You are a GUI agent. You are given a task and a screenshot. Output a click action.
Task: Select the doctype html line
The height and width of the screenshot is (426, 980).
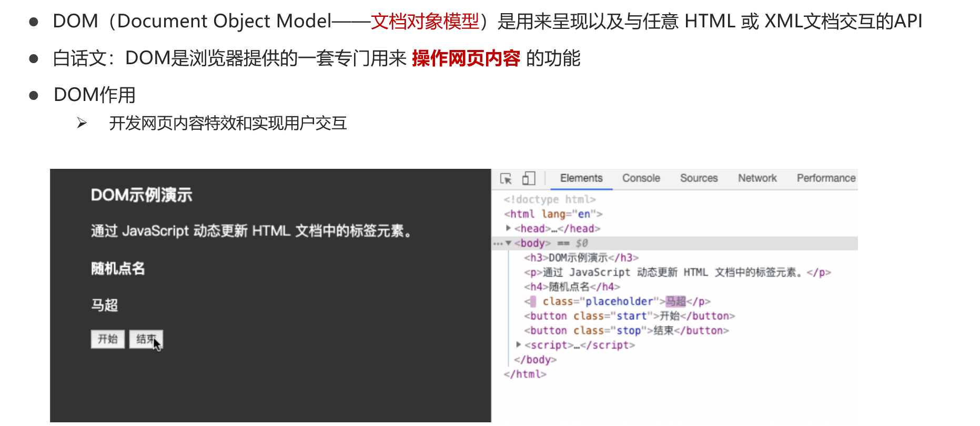(x=549, y=199)
